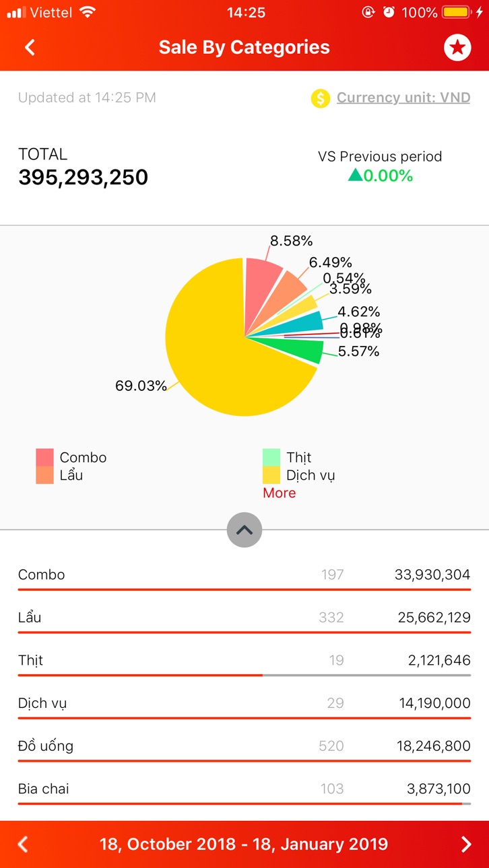Tap the battery icon in status bar

point(456,12)
